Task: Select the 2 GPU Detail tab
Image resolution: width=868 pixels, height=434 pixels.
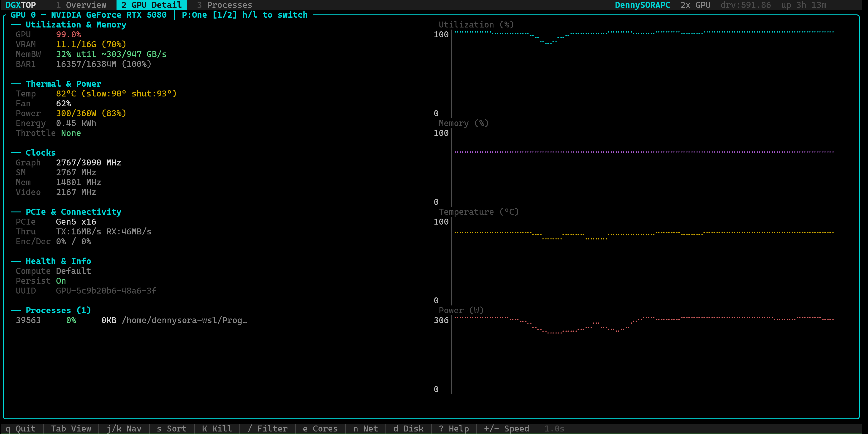Action: pos(152,5)
